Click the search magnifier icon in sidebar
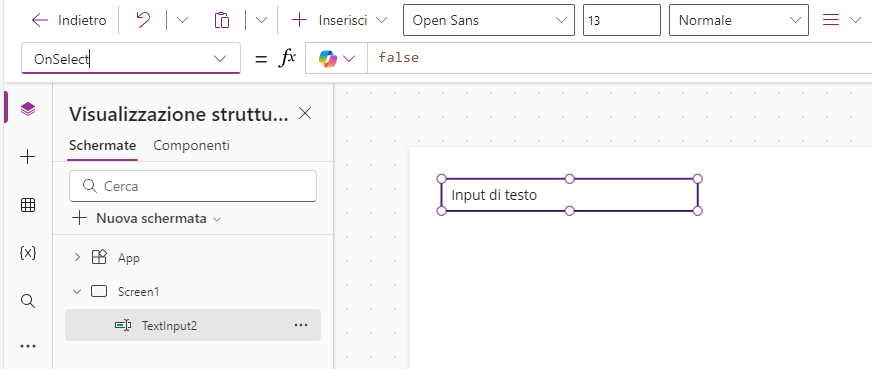This screenshot has height=369, width=872. coord(28,301)
